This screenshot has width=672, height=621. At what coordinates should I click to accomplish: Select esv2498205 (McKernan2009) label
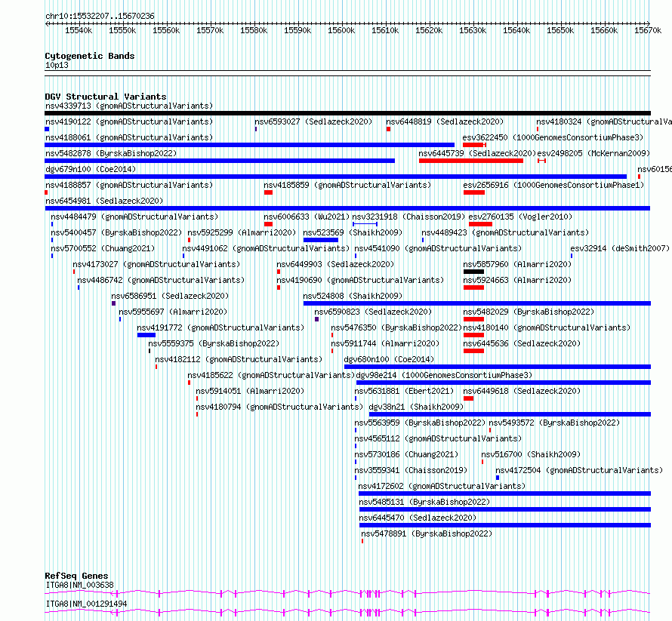pos(593,153)
